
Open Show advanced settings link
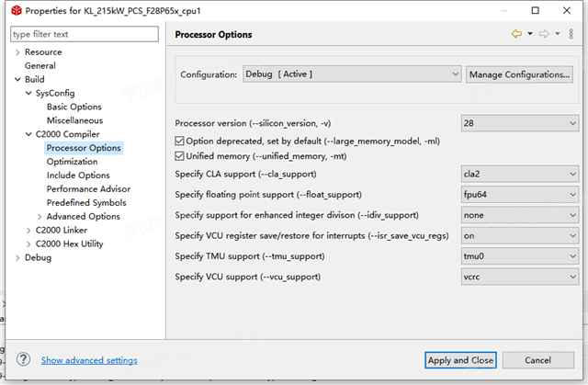pyautogui.click(x=89, y=360)
